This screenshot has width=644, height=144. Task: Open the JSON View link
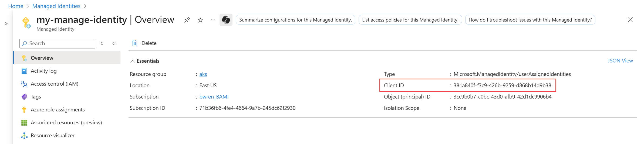[620, 61]
